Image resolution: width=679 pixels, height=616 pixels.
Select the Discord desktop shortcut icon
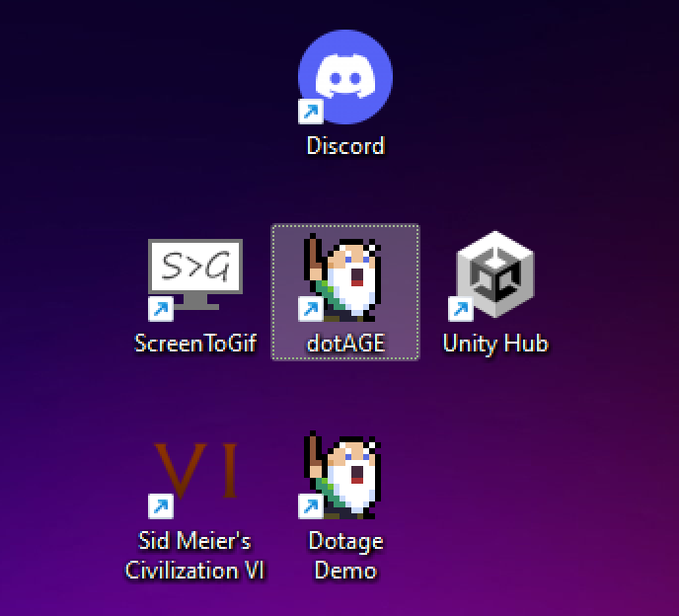point(345,77)
